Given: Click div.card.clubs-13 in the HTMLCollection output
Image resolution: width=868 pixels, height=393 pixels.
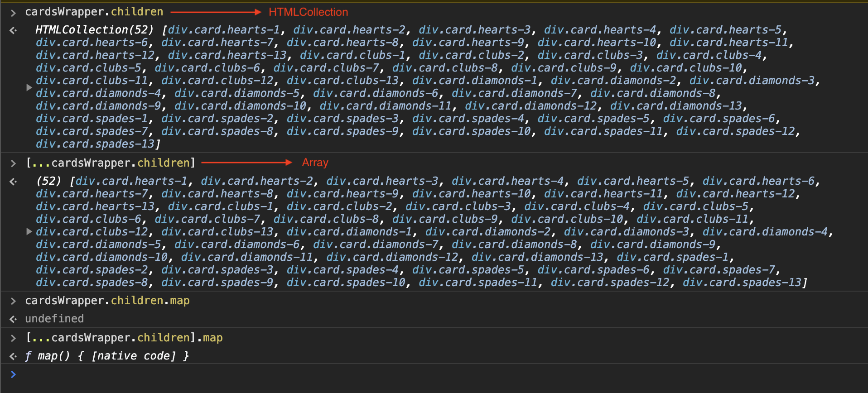Looking at the screenshot, I should 342,81.
